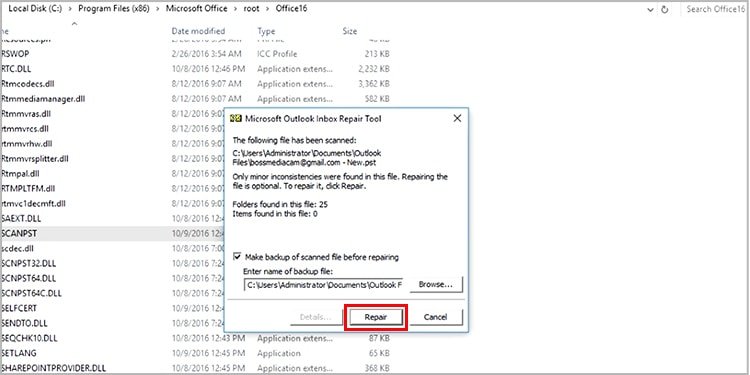Click the Cancel button in dialog
The height and width of the screenshot is (375, 750).
click(436, 317)
